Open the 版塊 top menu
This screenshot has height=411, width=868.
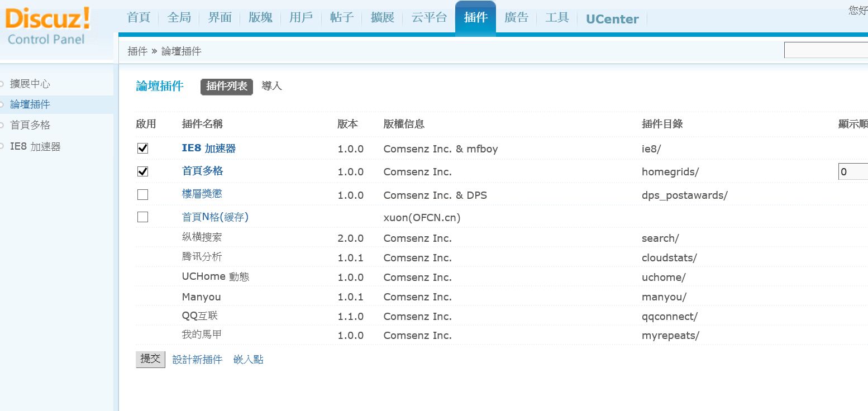tap(260, 18)
